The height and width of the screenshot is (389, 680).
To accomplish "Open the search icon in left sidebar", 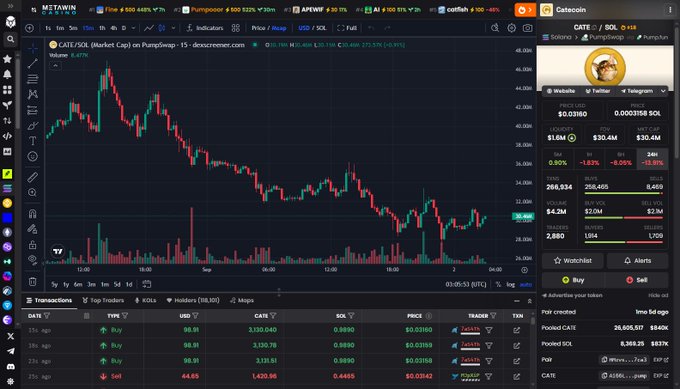I will [10, 39].
